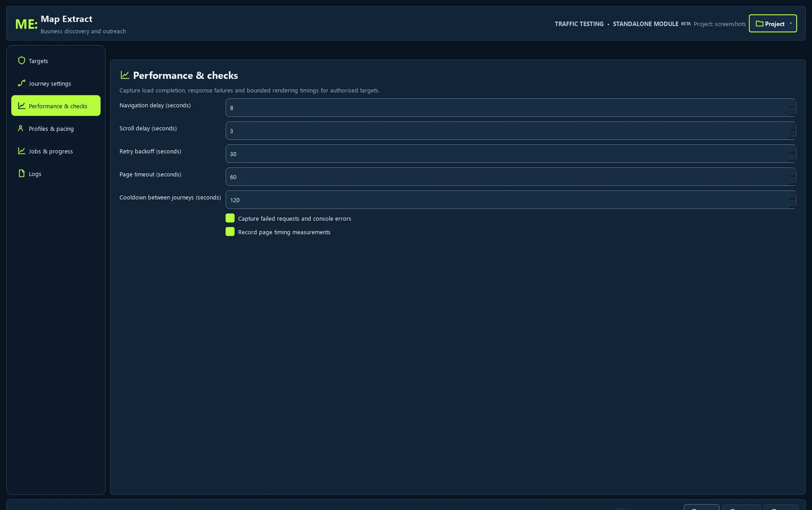Click the folder icon in the Project button
Image resolution: width=812 pixels, height=510 pixels.
pyautogui.click(x=759, y=23)
